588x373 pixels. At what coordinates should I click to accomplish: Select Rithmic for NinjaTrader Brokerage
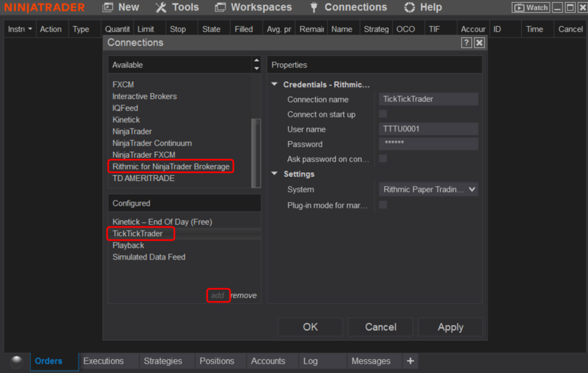(170, 166)
